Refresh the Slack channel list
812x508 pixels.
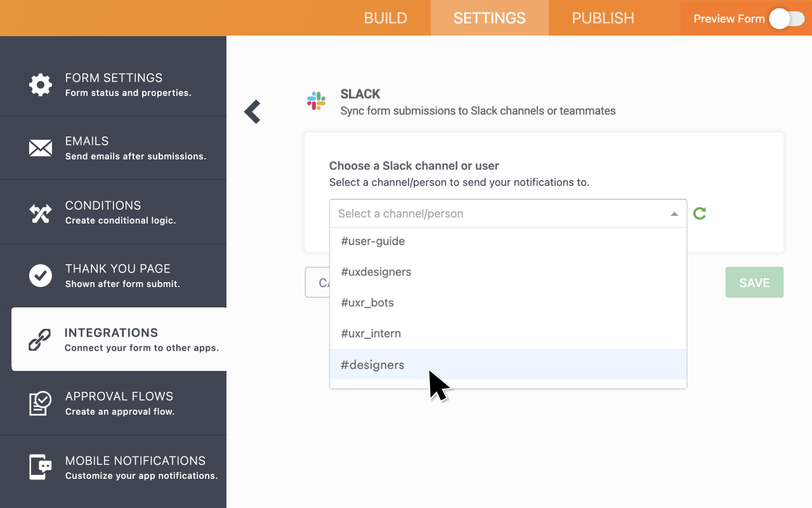[700, 213]
